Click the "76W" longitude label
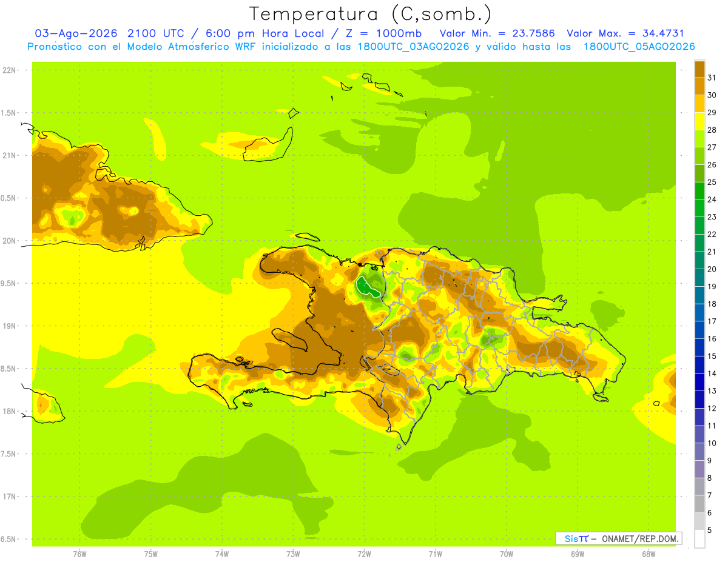The height and width of the screenshot is (562, 728). click(x=79, y=554)
